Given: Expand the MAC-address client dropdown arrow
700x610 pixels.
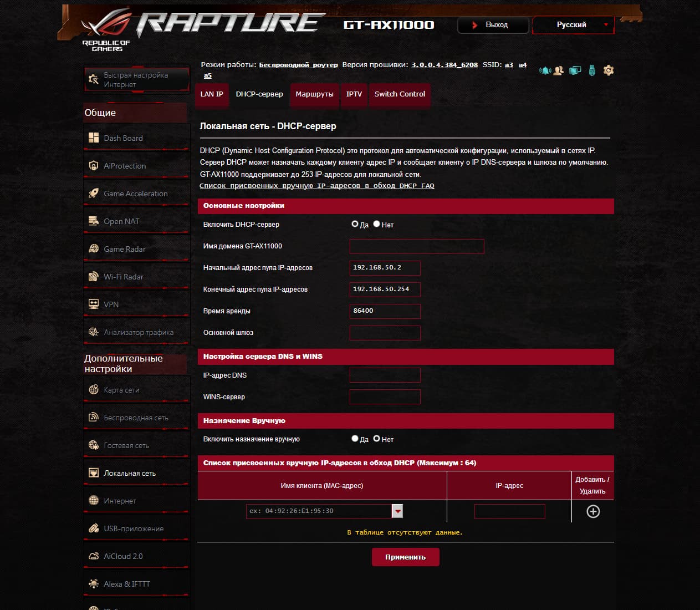Looking at the screenshot, I should 397,511.
